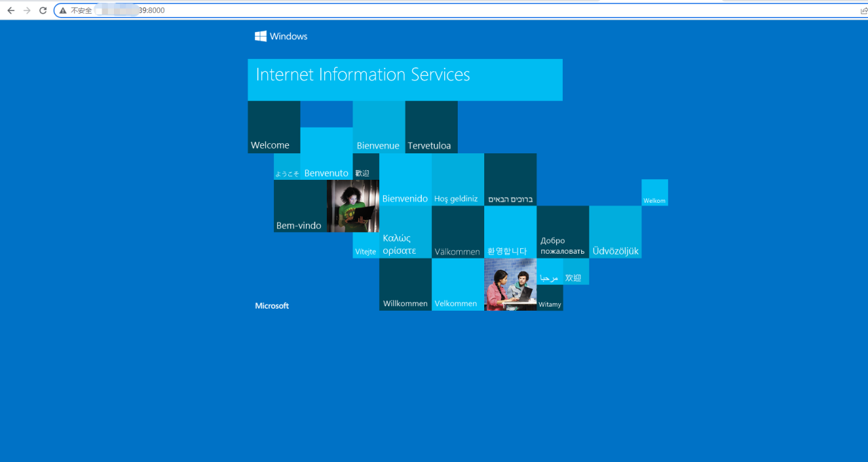Click the Bem-vindo tile
868x462 pixels.
pos(300,206)
